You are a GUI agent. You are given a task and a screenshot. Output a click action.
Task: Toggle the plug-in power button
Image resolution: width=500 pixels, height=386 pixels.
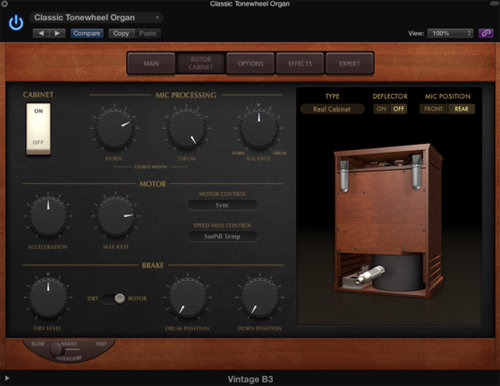tap(16, 23)
